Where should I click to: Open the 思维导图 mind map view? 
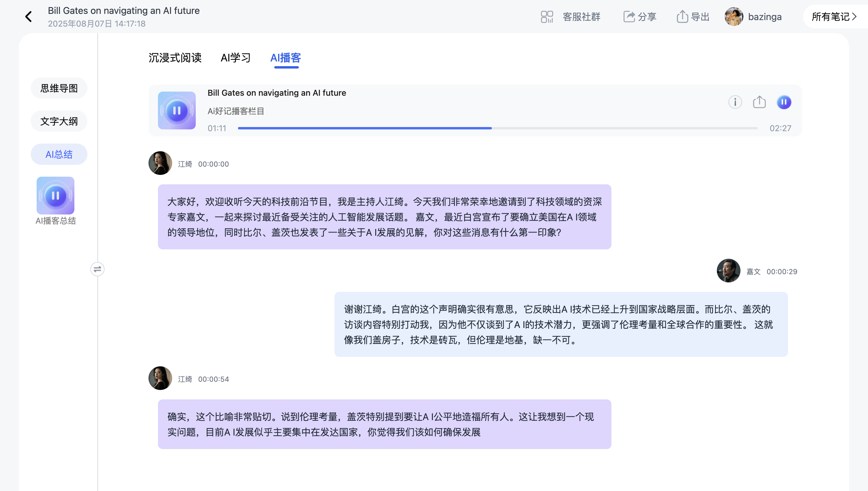59,88
